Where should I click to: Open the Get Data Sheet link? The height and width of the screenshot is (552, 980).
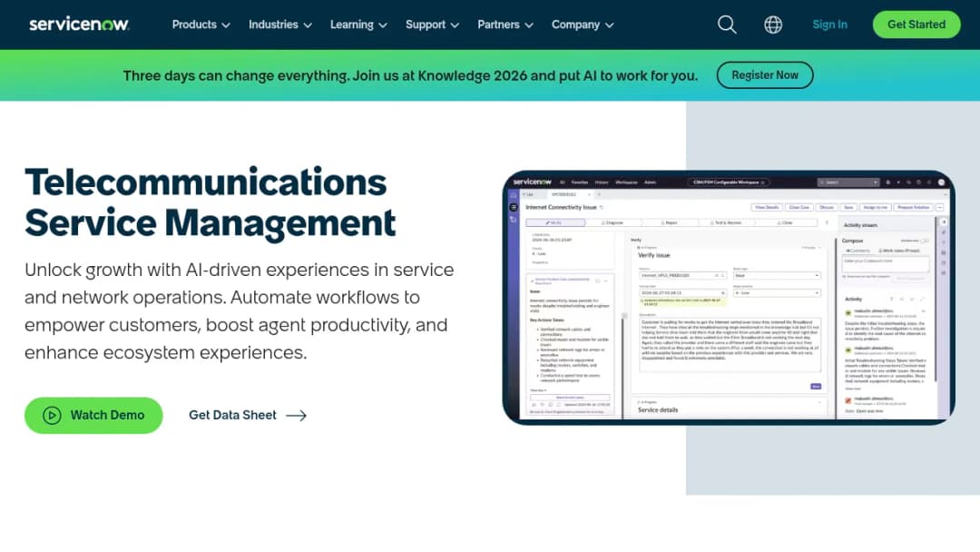(248, 415)
